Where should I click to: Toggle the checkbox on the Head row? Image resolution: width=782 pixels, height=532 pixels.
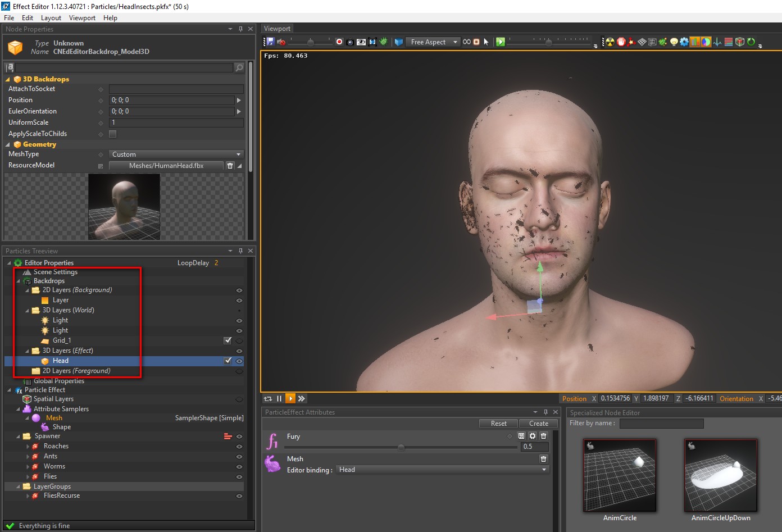pyautogui.click(x=228, y=361)
